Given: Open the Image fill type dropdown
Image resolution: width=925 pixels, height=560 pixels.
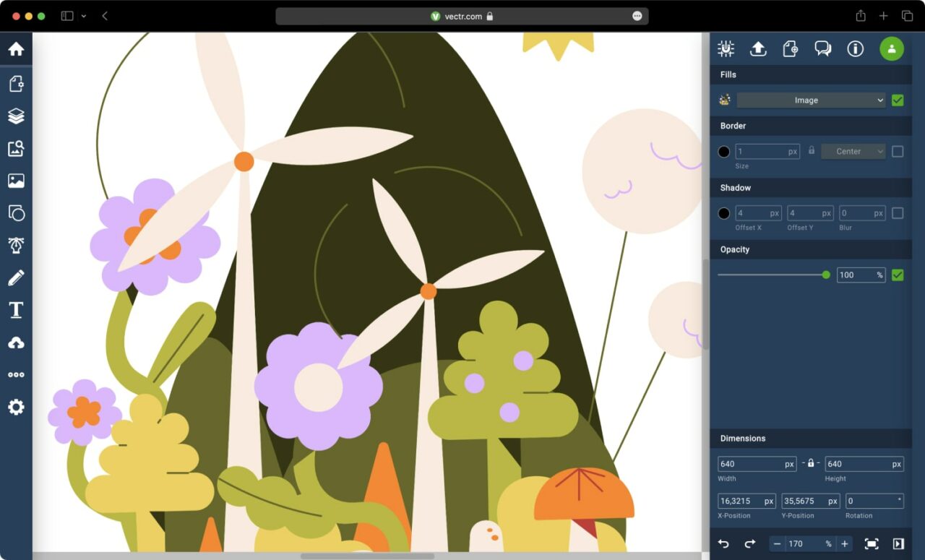Looking at the screenshot, I should pyautogui.click(x=811, y=100).
